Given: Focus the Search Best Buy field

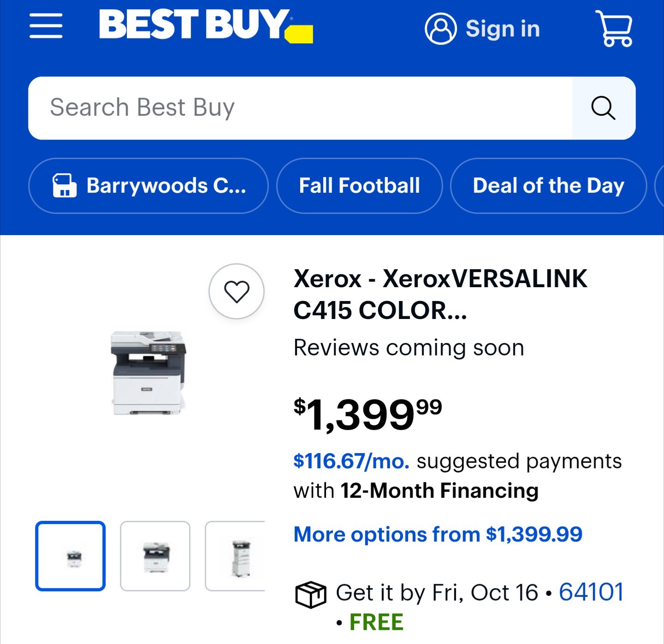Looking at the screenshot, I should pyautogui.click(x=300, y=108).
